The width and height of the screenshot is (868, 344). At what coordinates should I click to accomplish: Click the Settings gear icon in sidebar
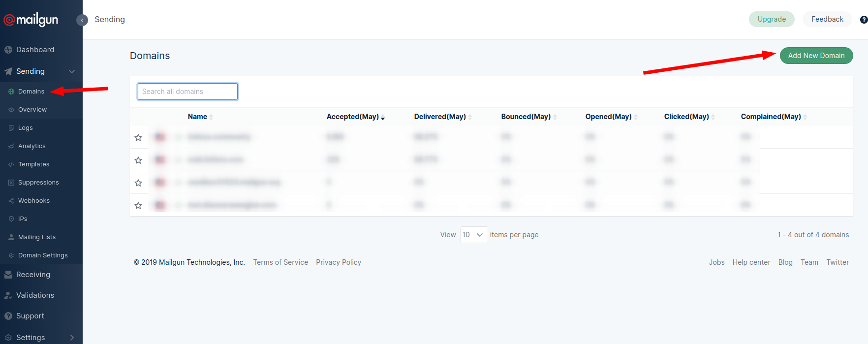[x=8, y=338]
